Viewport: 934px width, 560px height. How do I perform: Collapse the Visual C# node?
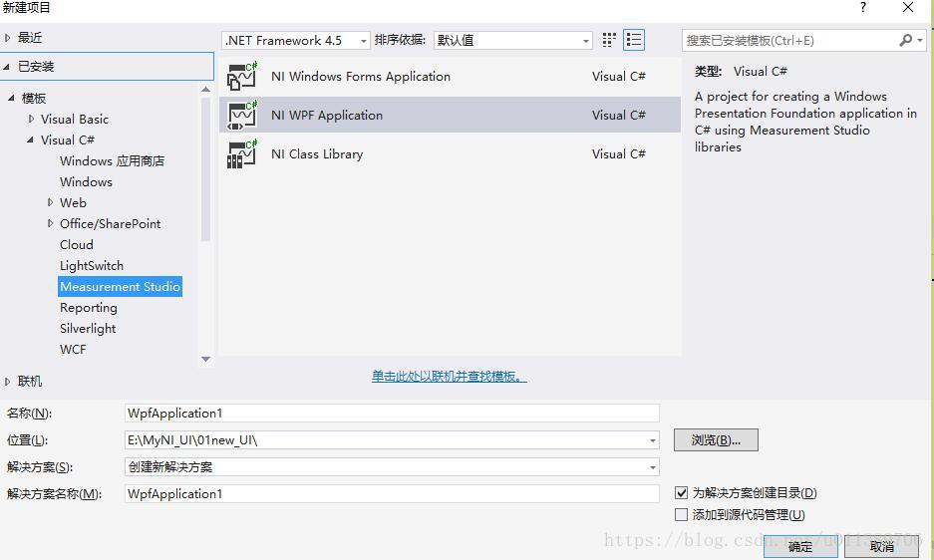coord(30,140)
